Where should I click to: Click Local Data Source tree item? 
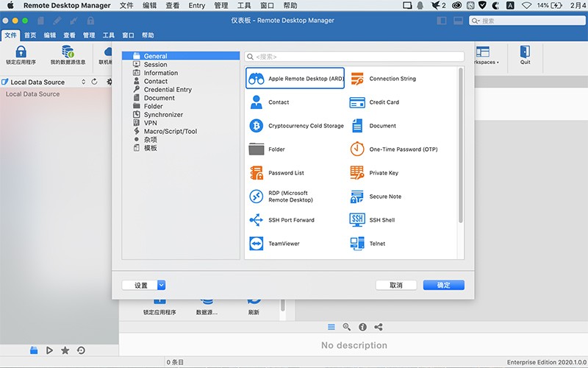pyautogui.click(x=32, y=94)
